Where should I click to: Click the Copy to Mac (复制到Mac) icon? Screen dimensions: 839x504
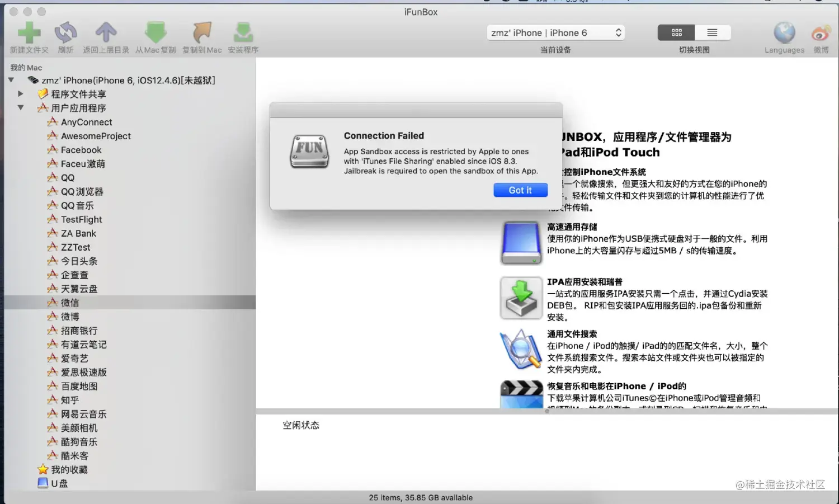point(202,33)
